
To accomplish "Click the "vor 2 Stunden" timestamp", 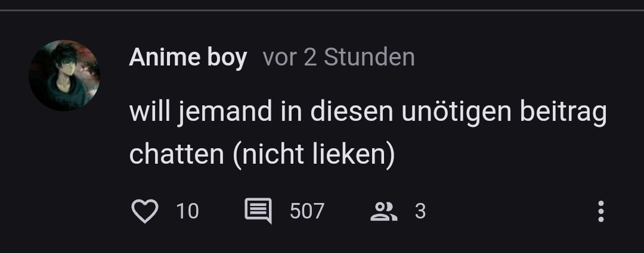I will coord(339,57).
